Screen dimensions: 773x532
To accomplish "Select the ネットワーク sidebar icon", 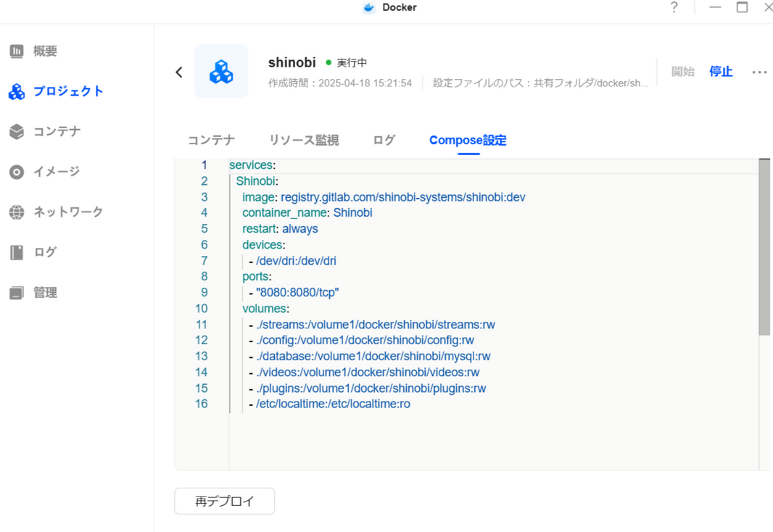I will [x=58, y=212].
